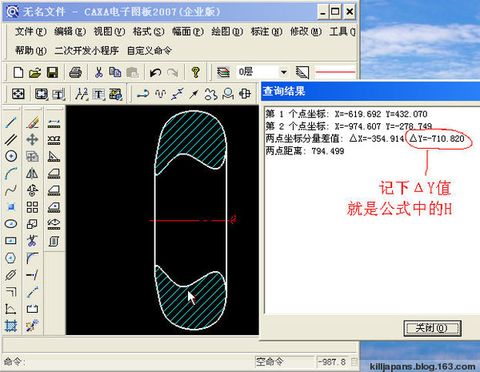Click the red line type selector
Screen dimensions: 480x372
[x=335, y=72]
